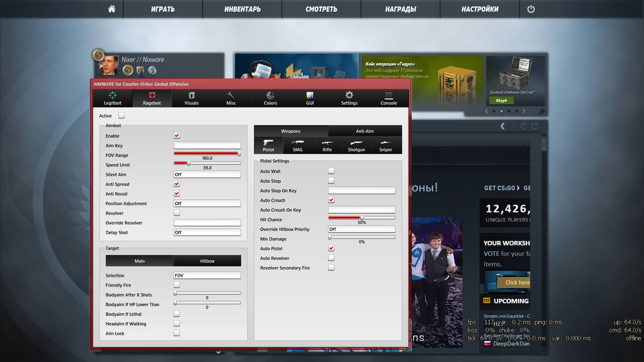Open the Console tab
644x362 pixels.
click(x=389, y=98)
